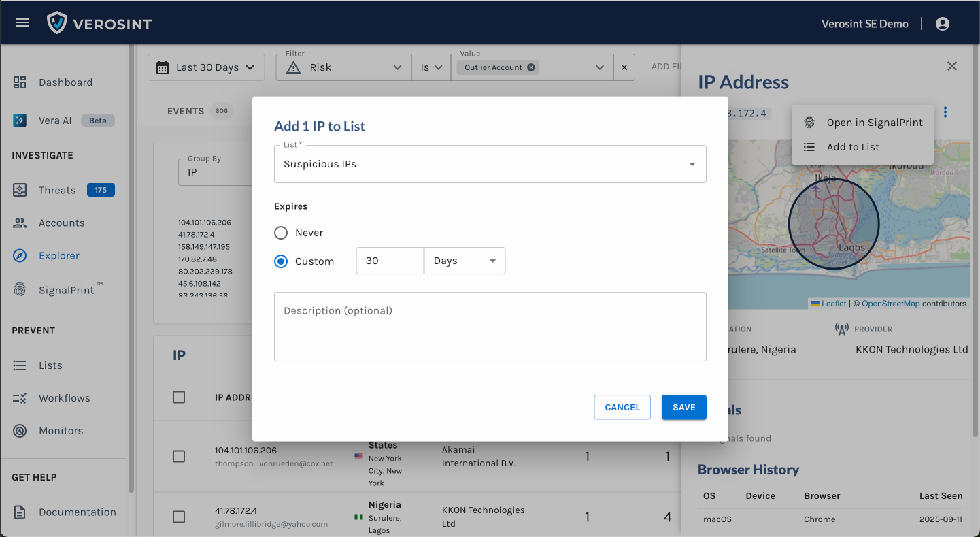980x537 pixels.
Task: Click the three-dot more options icon
Action: 945,112
